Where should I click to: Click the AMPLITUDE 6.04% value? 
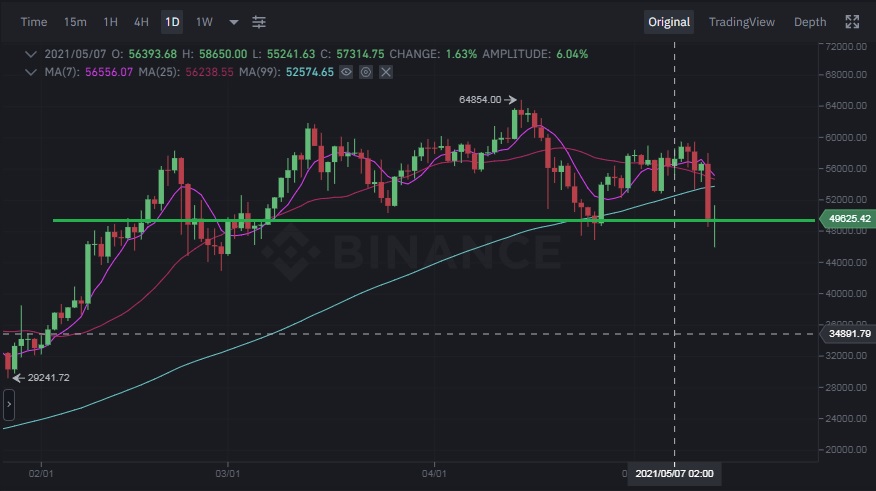pos(572,54)
